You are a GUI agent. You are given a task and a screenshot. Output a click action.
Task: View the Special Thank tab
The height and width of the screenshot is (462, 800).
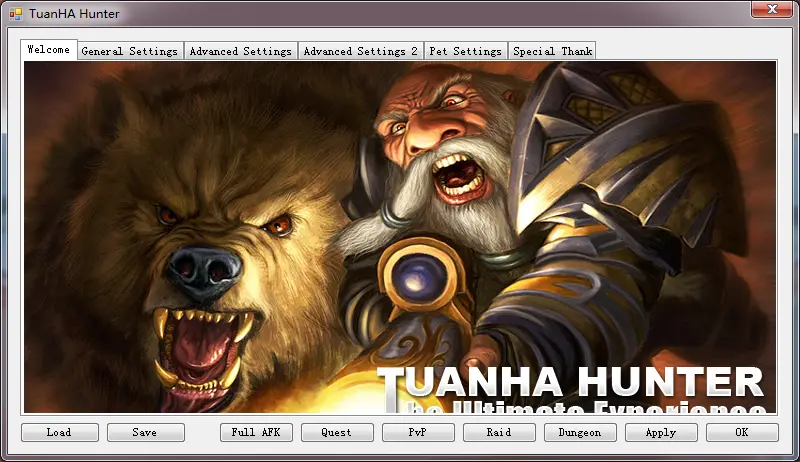(552, 51)
